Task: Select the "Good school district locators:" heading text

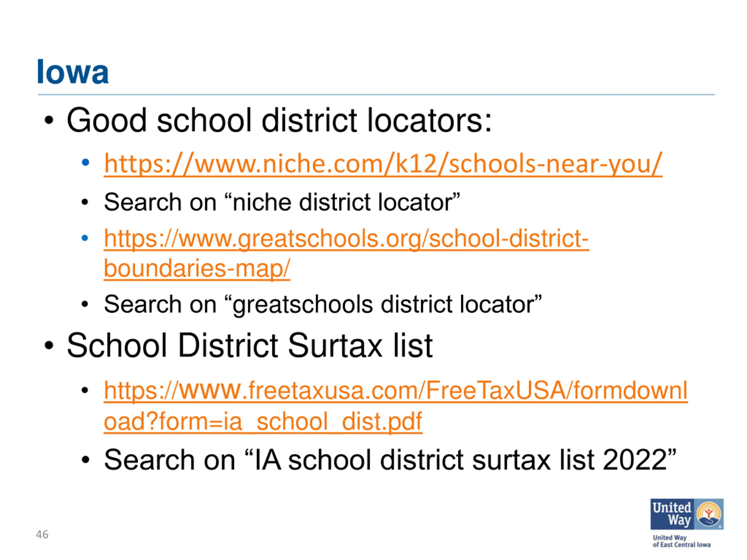Action: [x=279, y=120]
